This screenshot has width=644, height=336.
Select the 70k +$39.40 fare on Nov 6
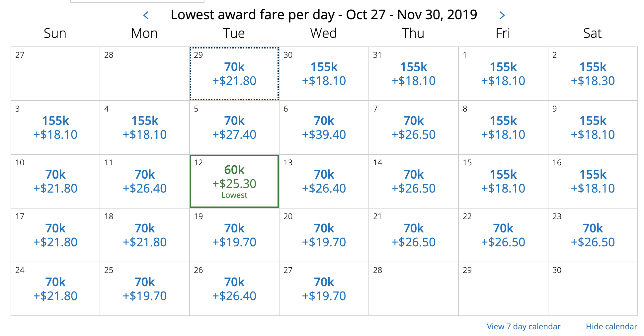click(324, 128)
